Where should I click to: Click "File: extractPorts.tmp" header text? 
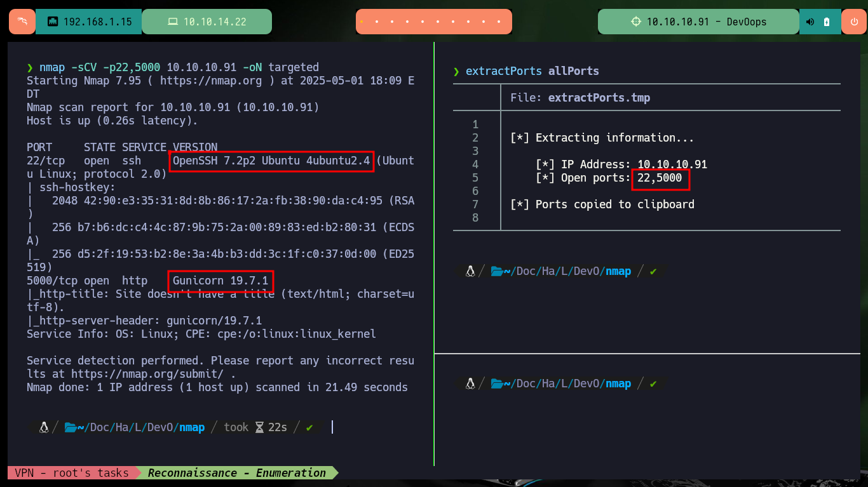coord(580,98)
